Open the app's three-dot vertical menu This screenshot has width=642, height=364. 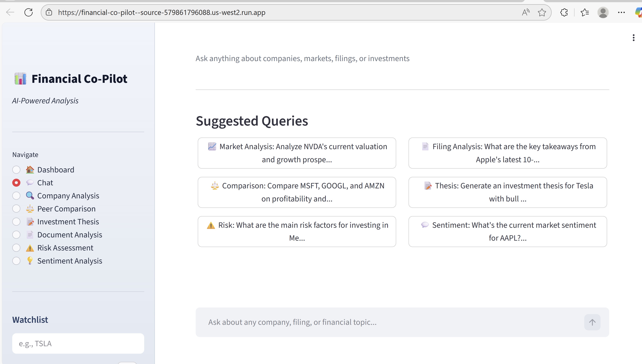pos(633,38)
